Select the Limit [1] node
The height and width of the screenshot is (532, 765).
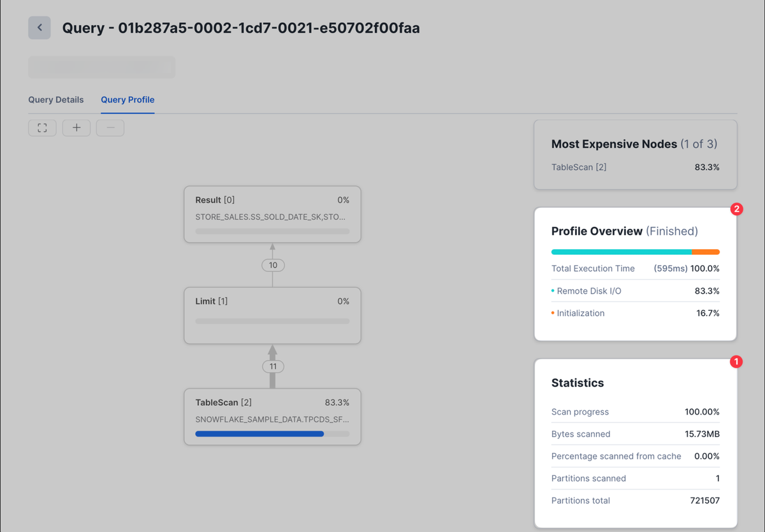(x=272, y=315)
